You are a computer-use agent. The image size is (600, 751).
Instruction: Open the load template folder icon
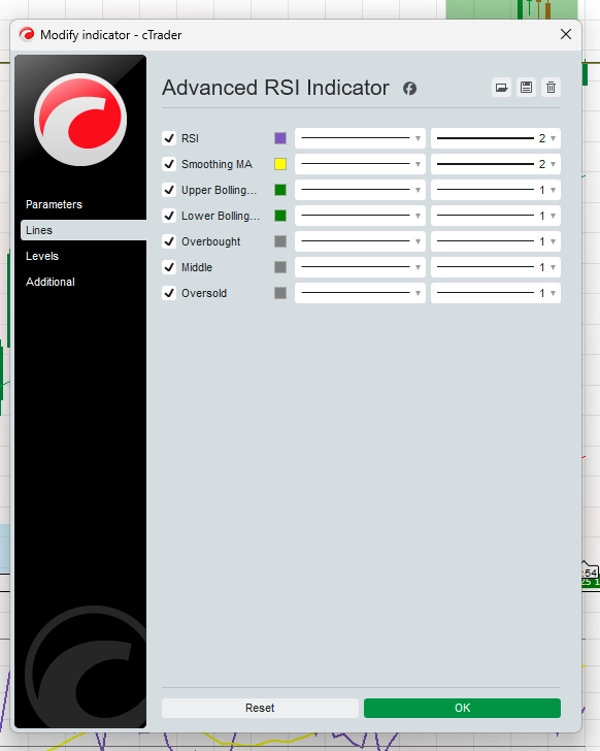(501, 88)
